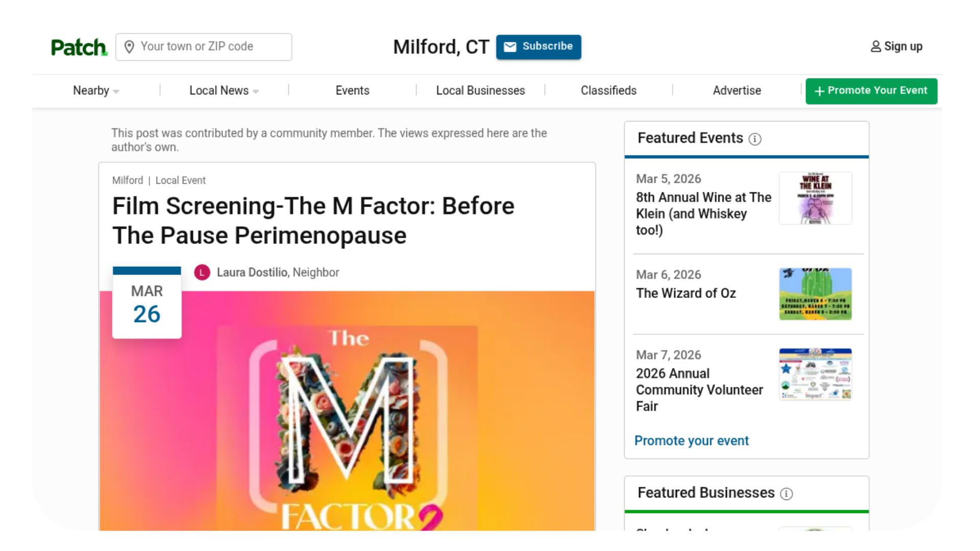The image size is (980, 551).
Task: Expand the Nearby dropdown menu
Action: [x=95, y=91]
